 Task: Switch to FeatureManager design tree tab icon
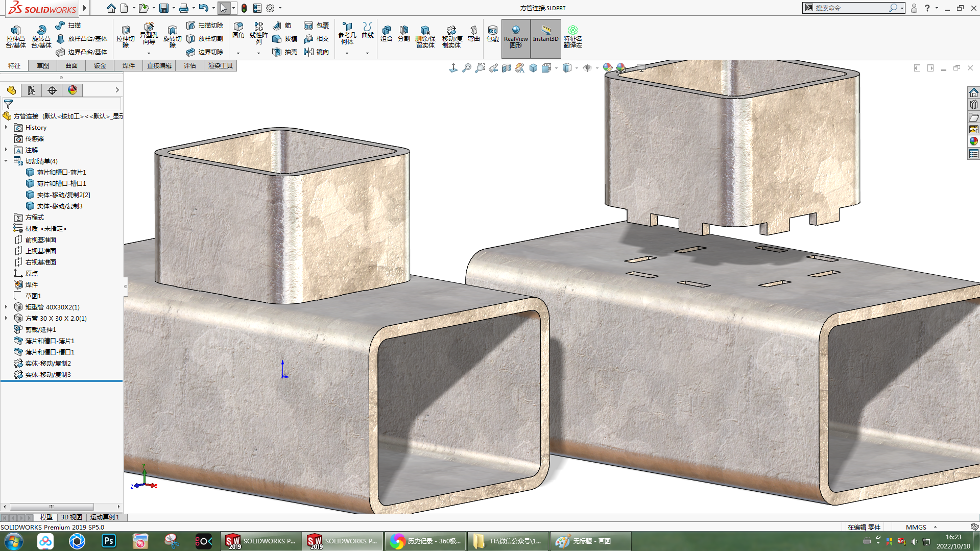(x=11, y=90)
